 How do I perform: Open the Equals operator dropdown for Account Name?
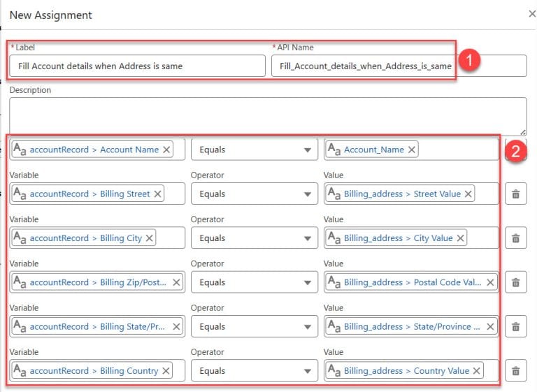click(x=255, y=150)
